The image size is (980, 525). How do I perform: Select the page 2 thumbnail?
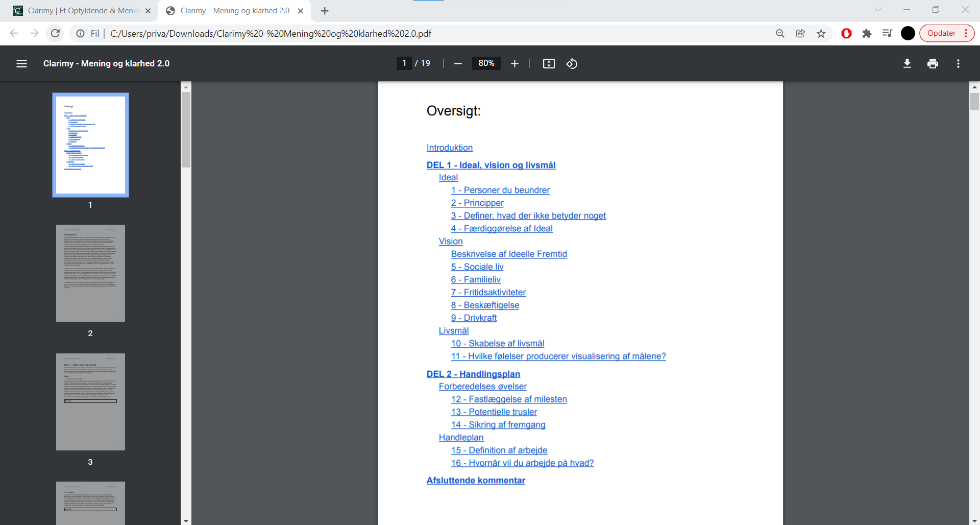[x=90, y=273]
